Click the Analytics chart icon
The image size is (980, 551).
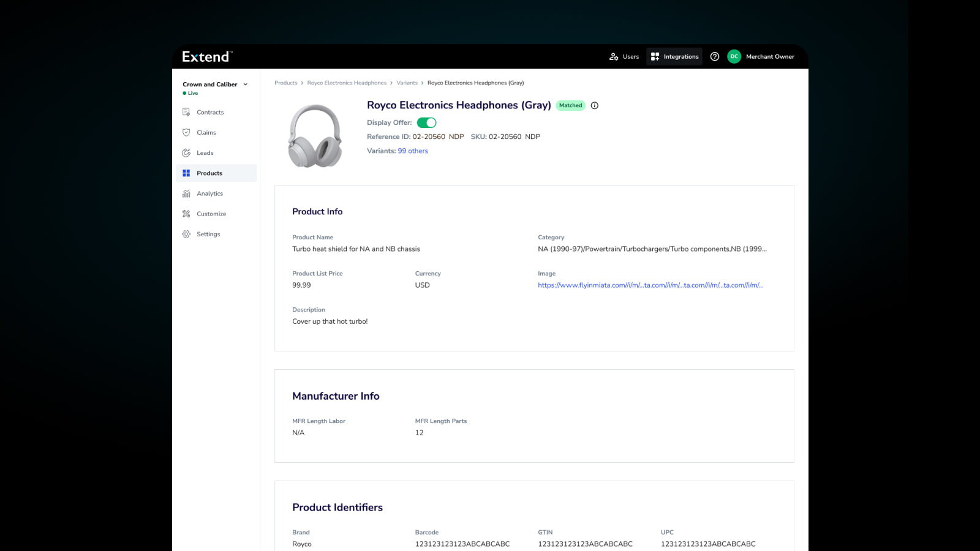point(186,193)
